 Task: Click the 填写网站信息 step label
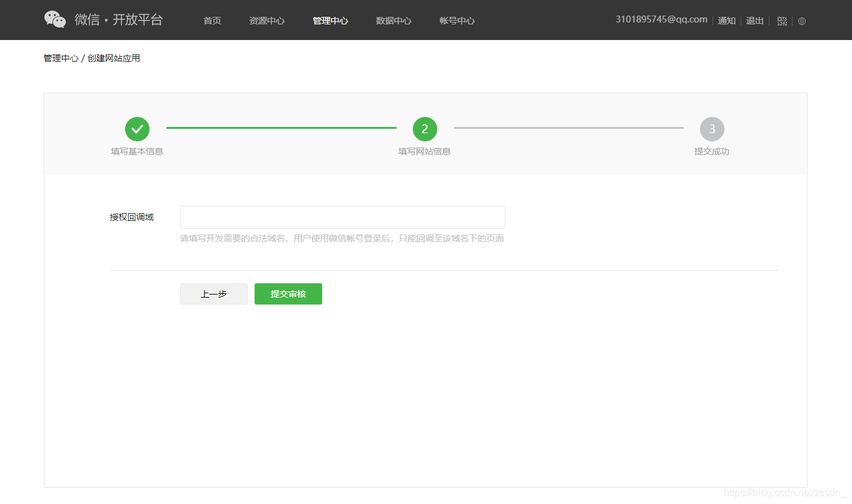click(425, 151)
